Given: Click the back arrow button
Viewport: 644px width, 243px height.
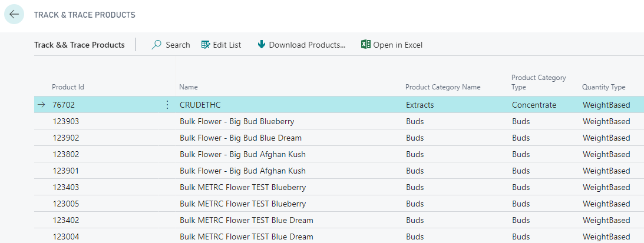Looking at the screenshot, I should (14, 15).
